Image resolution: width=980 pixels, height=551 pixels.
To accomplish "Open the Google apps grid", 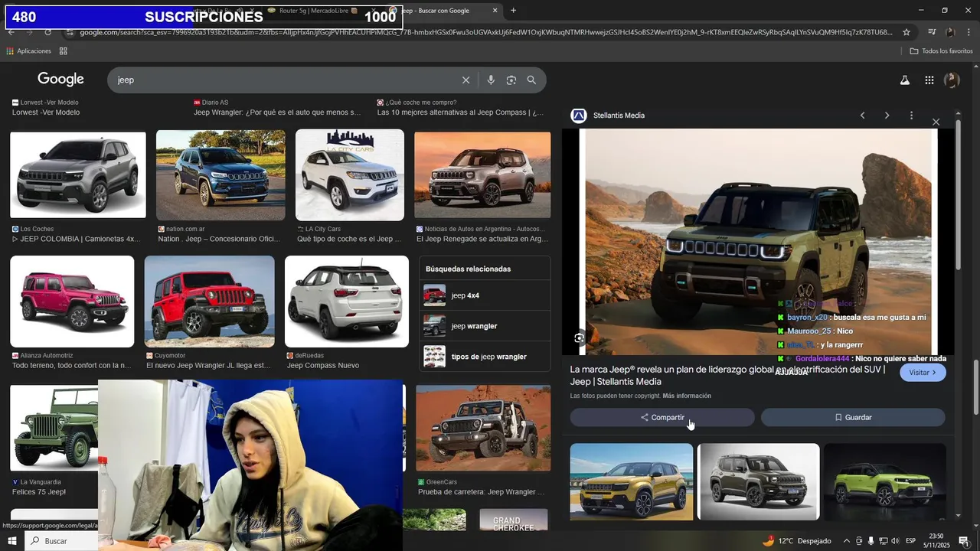I will click(x=929, y=80).
